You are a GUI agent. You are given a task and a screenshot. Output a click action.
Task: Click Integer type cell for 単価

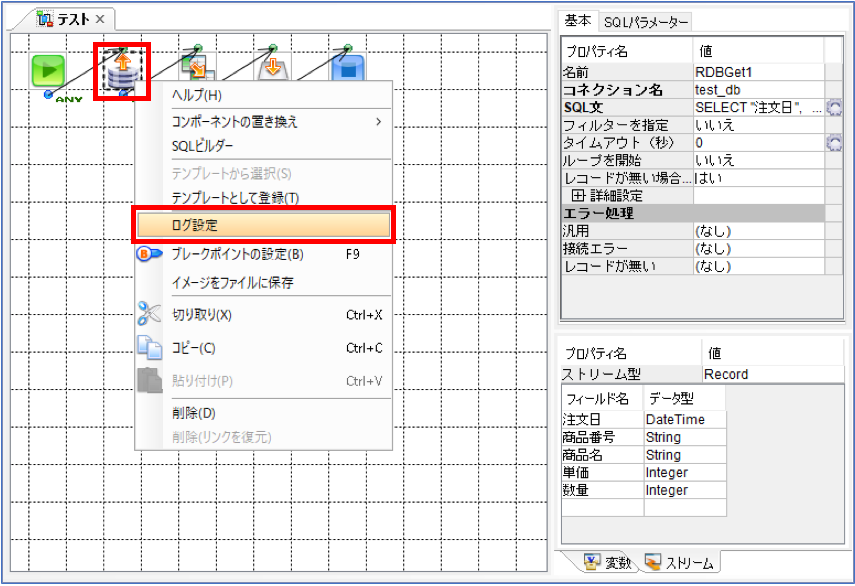685,472
